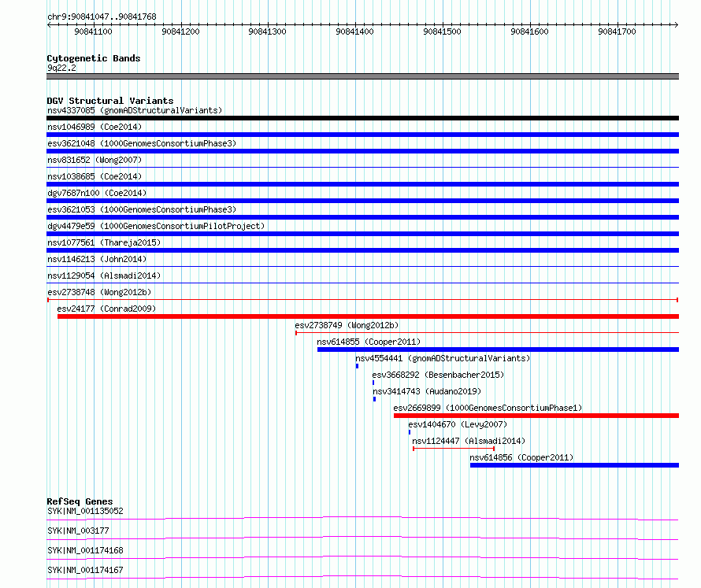Click the small blue nsv4554441 marker
The height and width of the screenshot is (588, 701).
pos(358,366)
